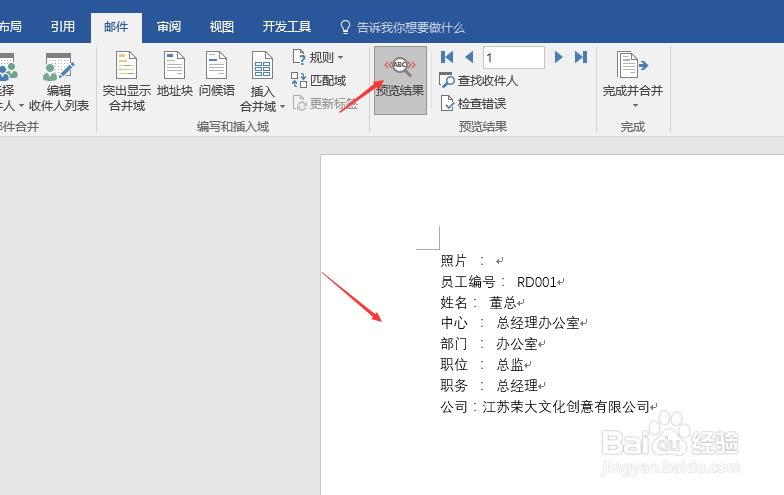Open the Insert Merge Field dropdown arrow

[x=282, y=106]
